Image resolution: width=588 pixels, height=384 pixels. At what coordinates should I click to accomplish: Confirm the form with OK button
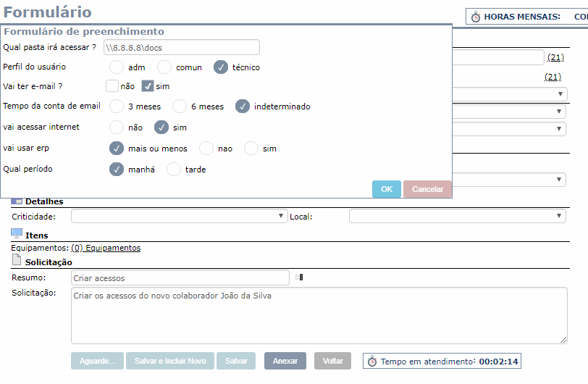(386, 189)
